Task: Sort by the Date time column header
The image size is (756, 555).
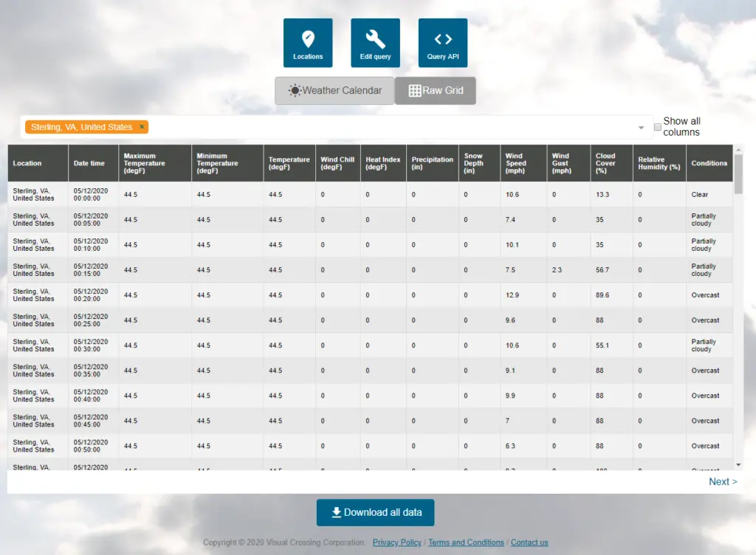Action: pyautogui.click(x=89, y=163)
